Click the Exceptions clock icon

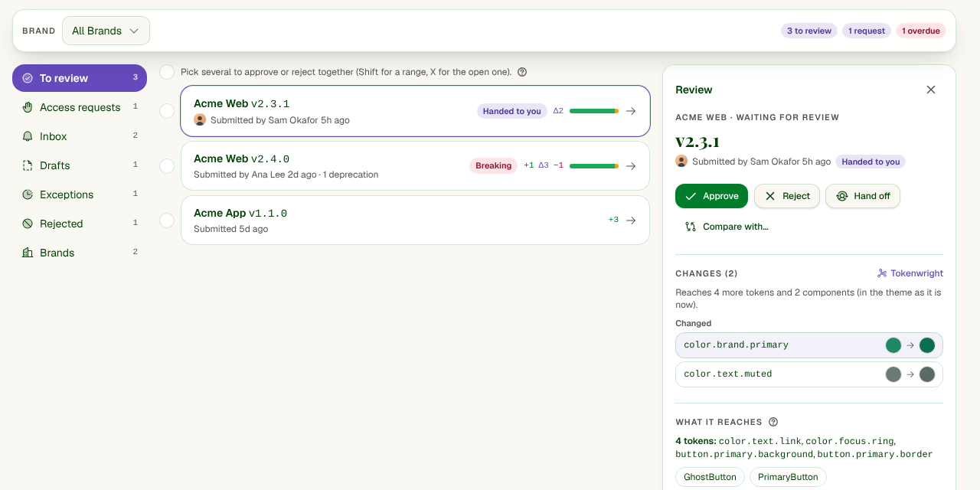(x=28, y=194)
